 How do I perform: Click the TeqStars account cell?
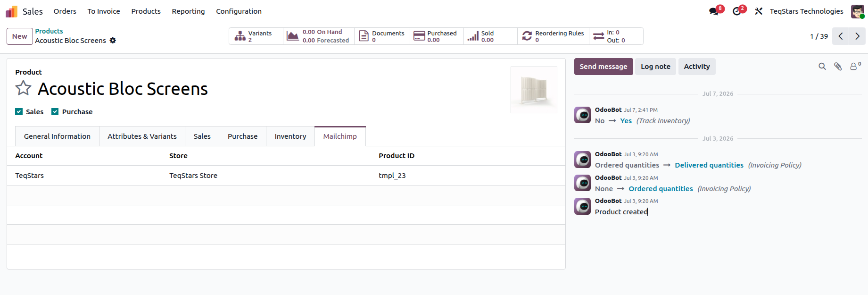pyautogui.click(x=29, y=176)
